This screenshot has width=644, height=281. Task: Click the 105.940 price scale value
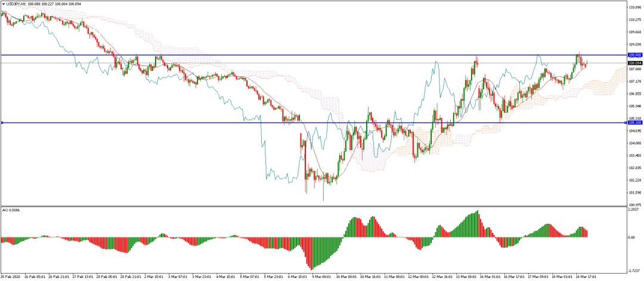click(x=634, y=106)
